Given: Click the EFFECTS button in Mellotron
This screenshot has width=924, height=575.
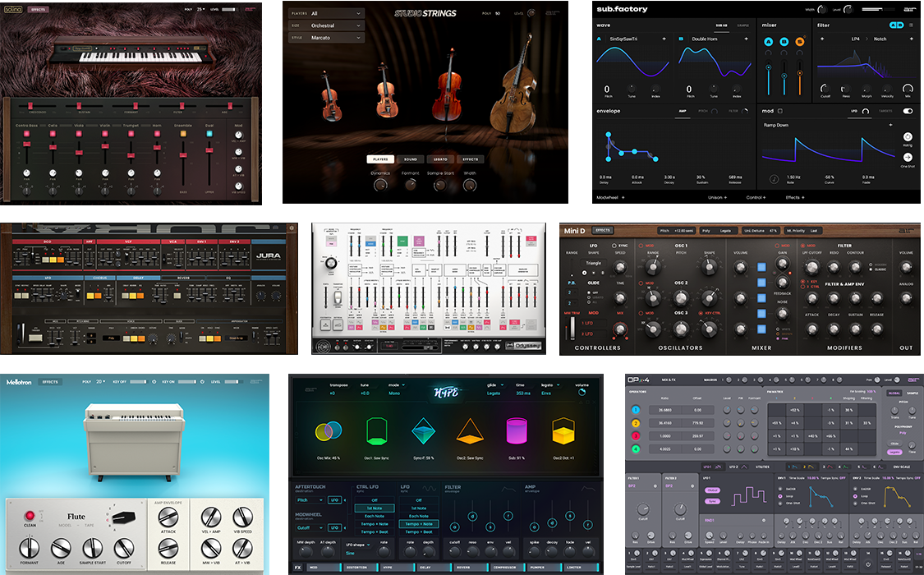Looking at the screenshot, I should (x=50, y=382).
